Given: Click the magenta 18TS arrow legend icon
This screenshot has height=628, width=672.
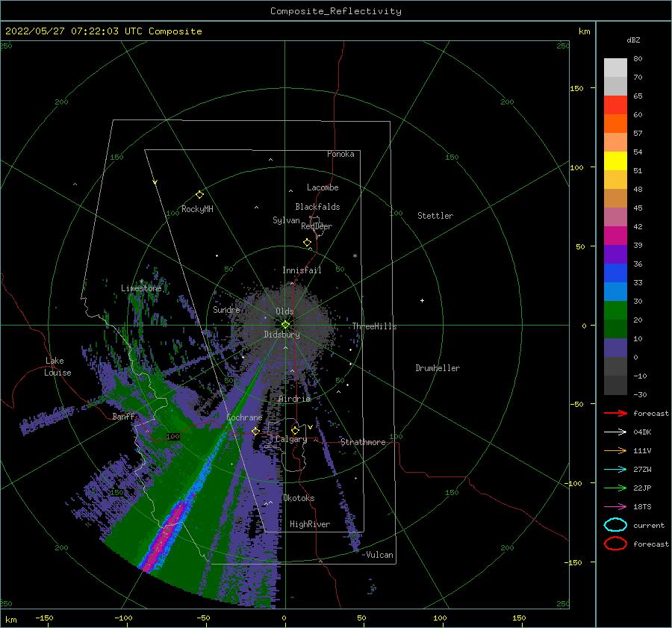Looking at the screenshot, I should coord(615,506).
